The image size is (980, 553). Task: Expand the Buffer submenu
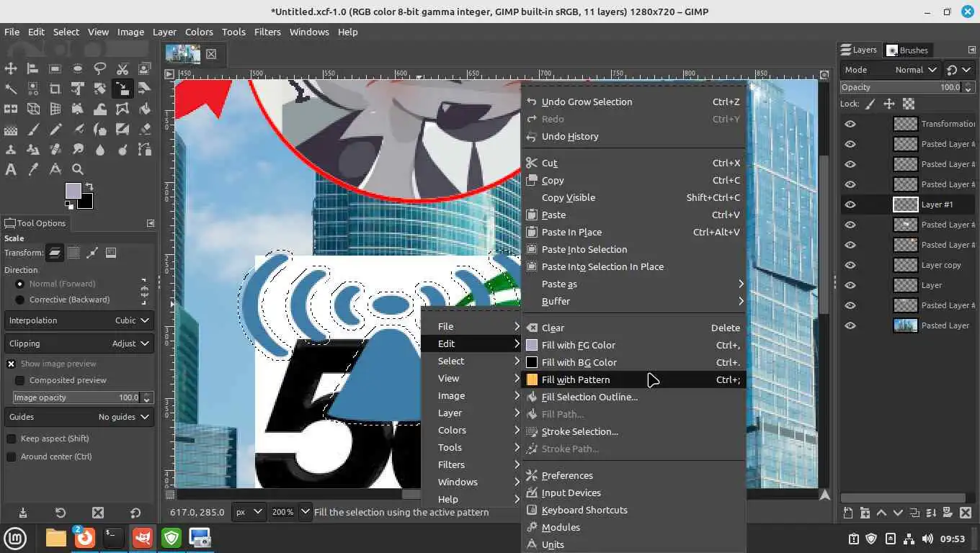[x=634, y=301]
